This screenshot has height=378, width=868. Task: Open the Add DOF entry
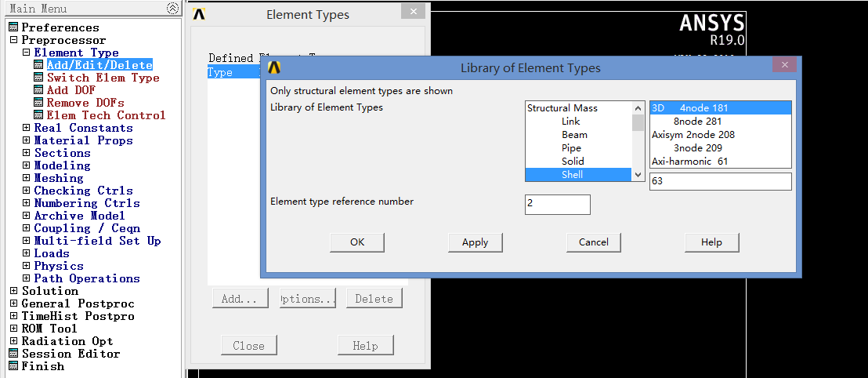71,89
